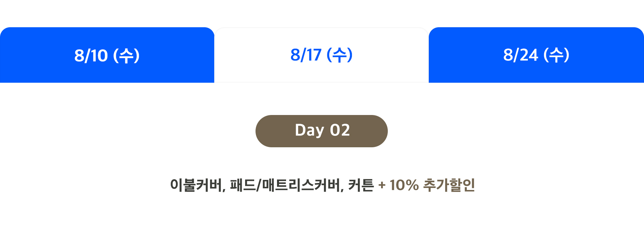The width and height of the screenshot is (644, 231).
Task: Click the 이불커버 text
Action: [x=196, y=185]
